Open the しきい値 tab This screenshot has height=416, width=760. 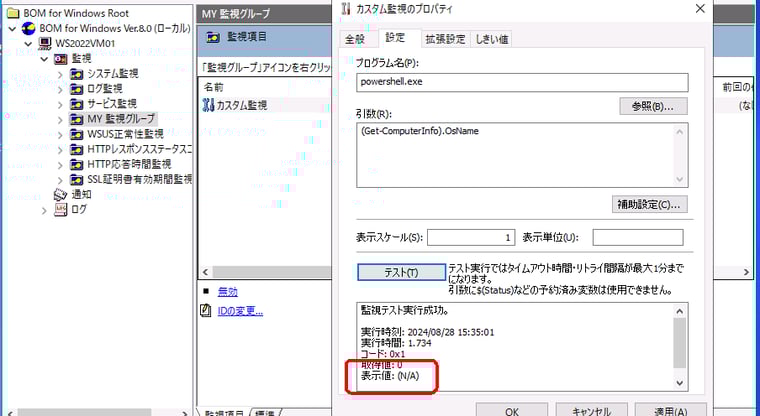click(491, 39)
